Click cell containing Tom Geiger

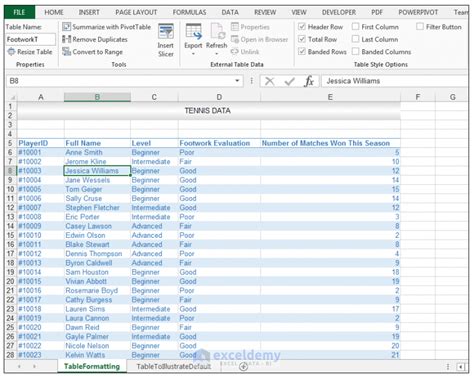pyautogui.click(x=97, y=189)
